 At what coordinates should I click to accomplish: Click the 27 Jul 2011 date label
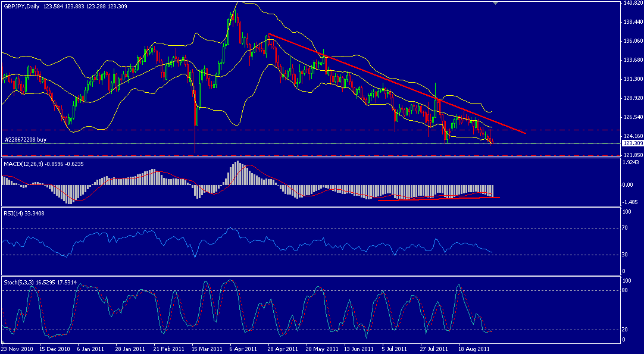click(433, 349)
